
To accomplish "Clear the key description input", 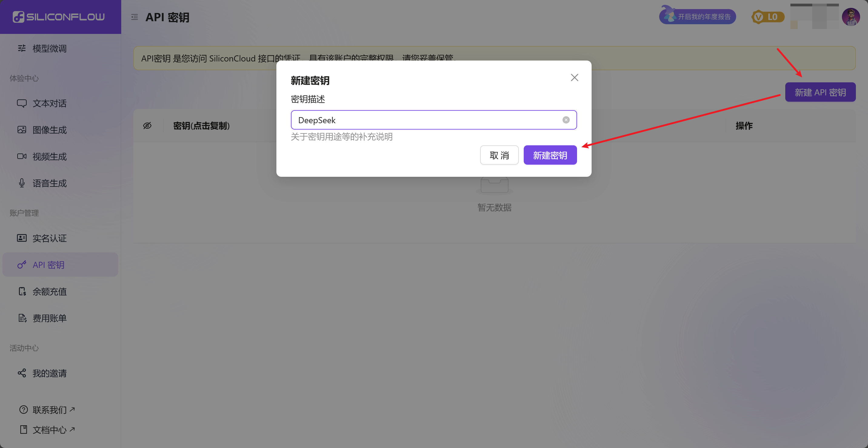I will [x=566, y=120].
